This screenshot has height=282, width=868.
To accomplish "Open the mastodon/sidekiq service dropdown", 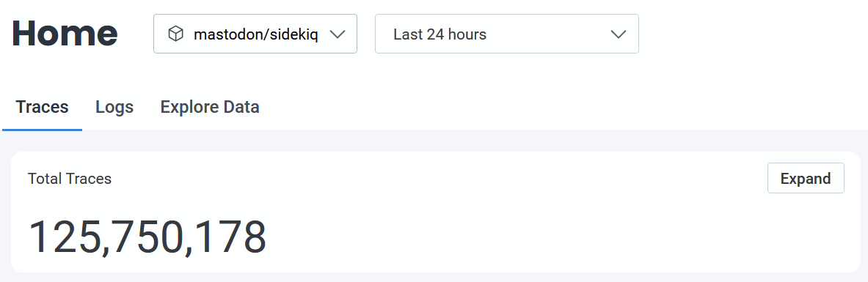I will [x=255, y=34].
